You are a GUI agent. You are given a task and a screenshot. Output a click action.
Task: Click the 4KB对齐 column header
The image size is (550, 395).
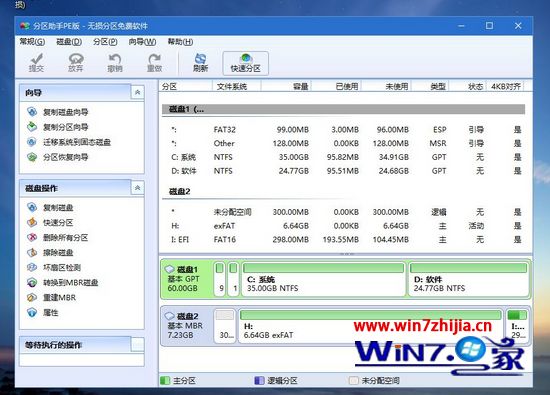[505, 86]
